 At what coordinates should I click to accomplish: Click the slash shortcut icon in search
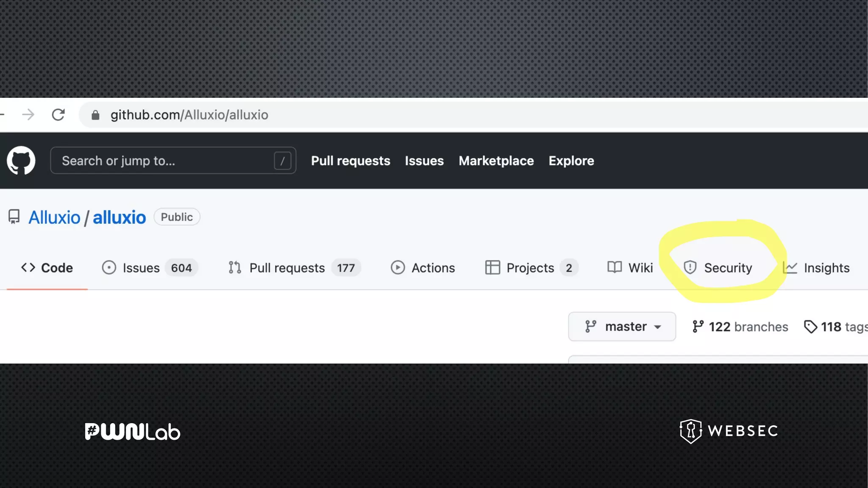tap(282, 161)
